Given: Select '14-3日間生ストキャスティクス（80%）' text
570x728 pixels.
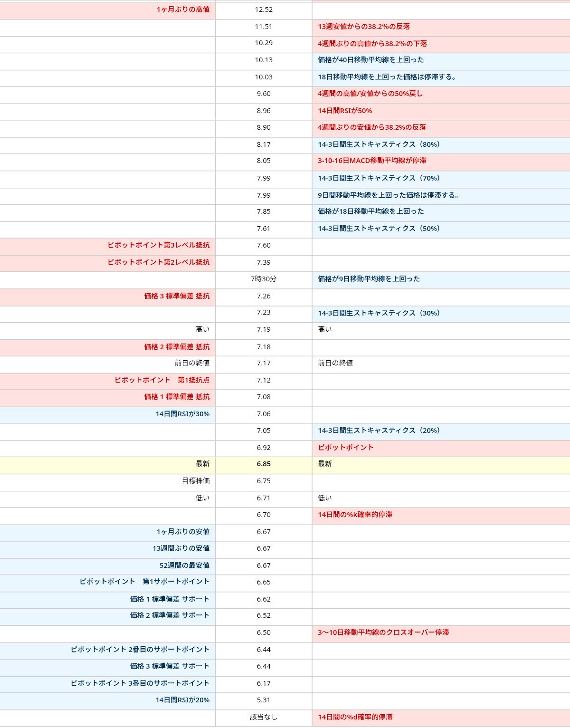Looking at the screenshot, I should (x=380, y=144).
